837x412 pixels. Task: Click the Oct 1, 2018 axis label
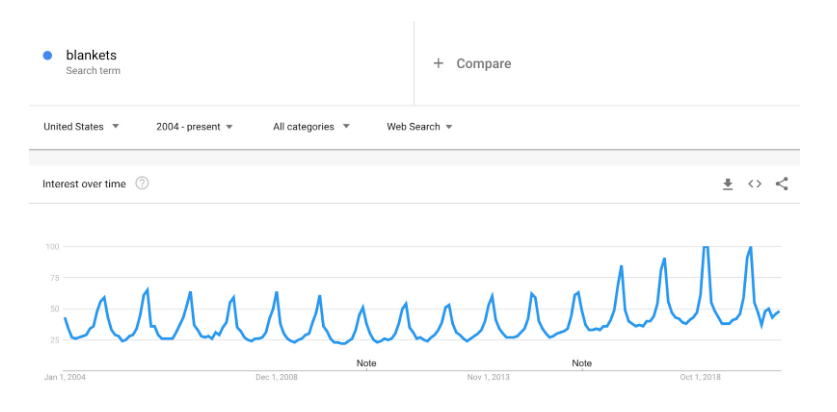700,377
